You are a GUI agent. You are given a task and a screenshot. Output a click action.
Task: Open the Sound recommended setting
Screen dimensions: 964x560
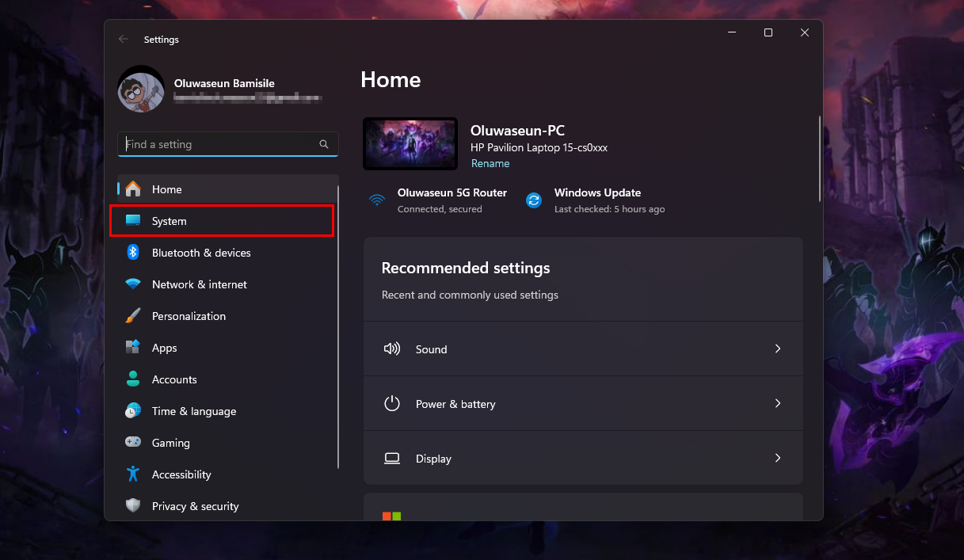(583, 349)
